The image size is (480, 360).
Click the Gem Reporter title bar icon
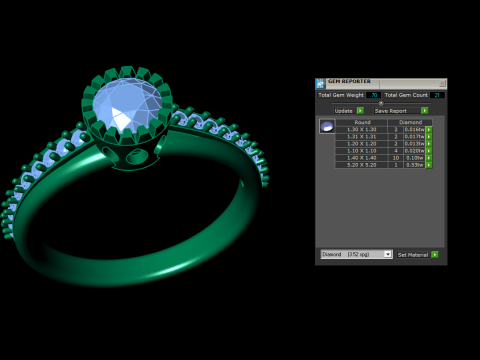pos(320,83)
